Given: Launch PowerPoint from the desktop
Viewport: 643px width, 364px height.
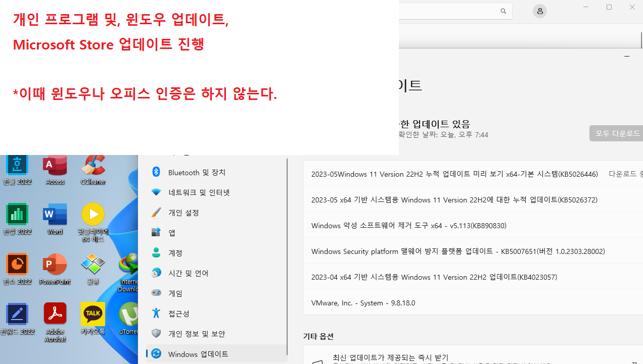Looking at the screenshot, I should pos(55,270).
